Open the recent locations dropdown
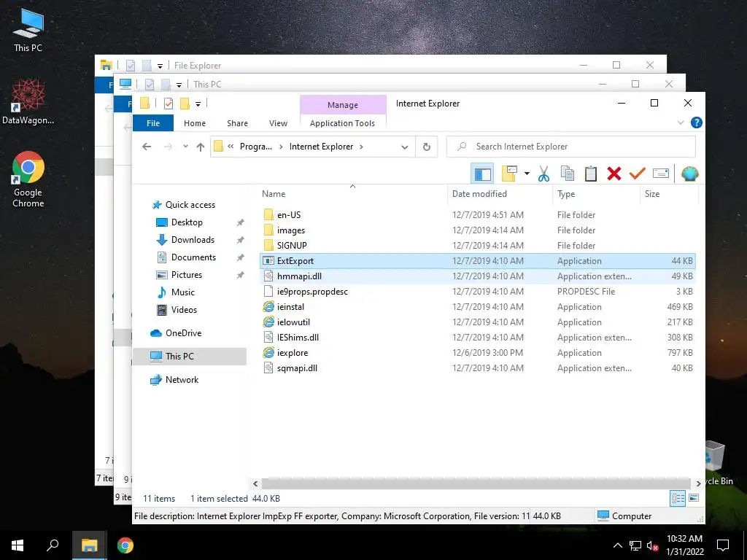Viewport: 747px width, 560px height. 185,147
